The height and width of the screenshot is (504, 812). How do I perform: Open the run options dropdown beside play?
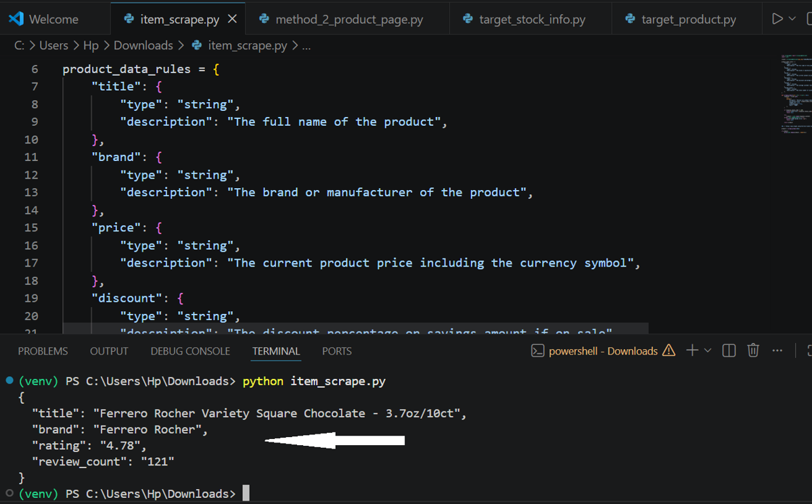792,19
